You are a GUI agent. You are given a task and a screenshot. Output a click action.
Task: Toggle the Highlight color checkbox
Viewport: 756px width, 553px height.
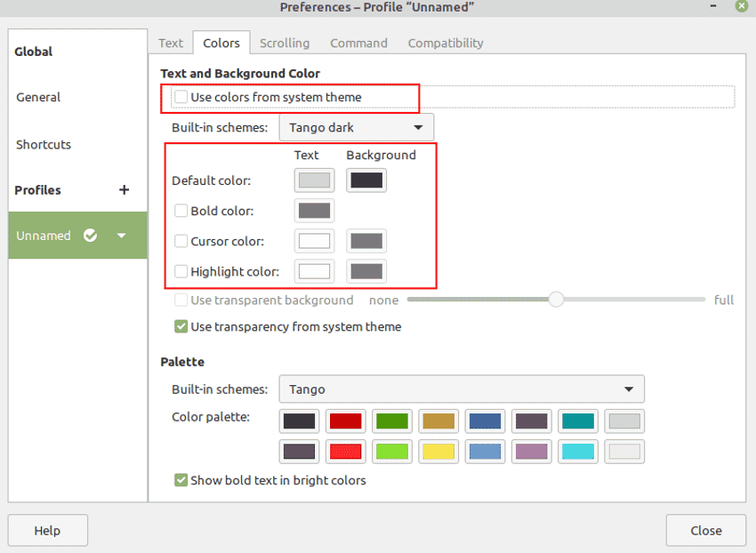click(x=181, y=271)
